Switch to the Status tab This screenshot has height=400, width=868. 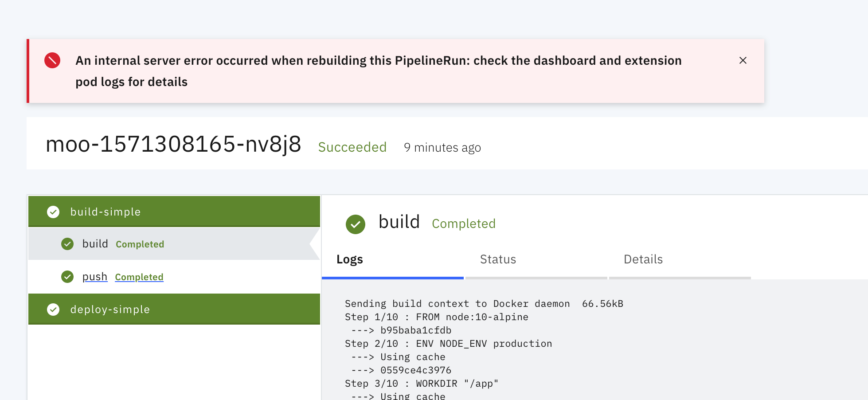tap(497, 259)
